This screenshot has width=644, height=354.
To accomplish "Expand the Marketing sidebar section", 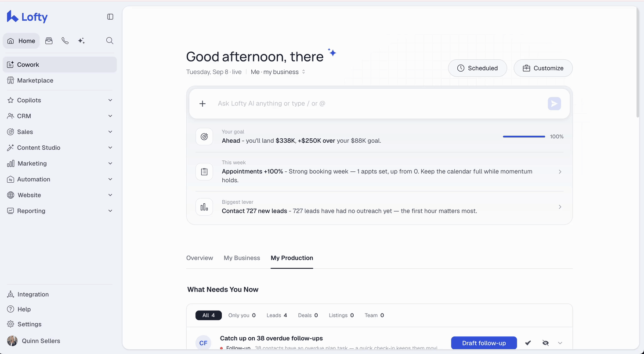I will pyautogui.click(x=60, y=163).
